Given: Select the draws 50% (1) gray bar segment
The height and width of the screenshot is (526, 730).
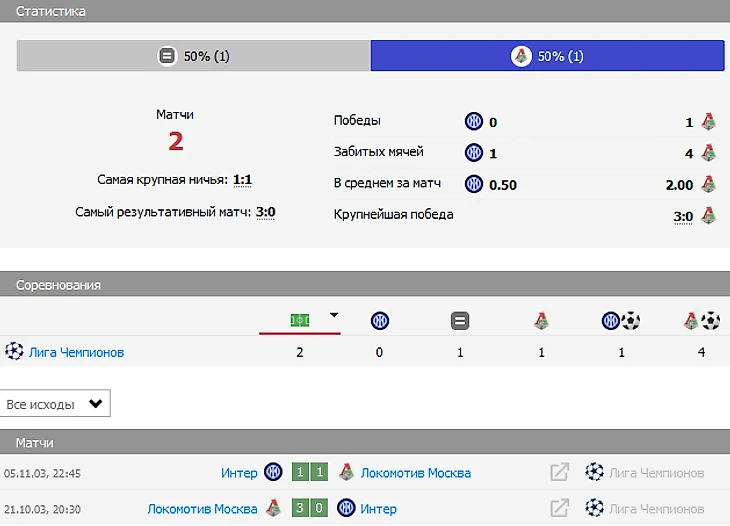Looking at the screenshot, I should (x=194, y=56).
